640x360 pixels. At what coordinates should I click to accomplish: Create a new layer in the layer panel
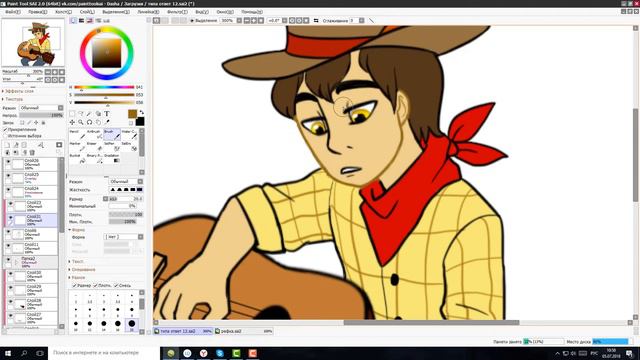(x=7, y=145)
